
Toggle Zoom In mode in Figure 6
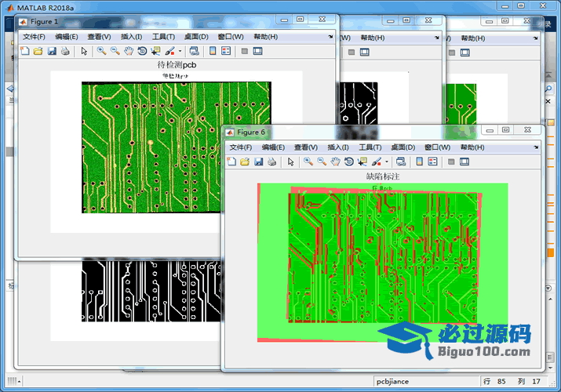[x=308, y=162]
